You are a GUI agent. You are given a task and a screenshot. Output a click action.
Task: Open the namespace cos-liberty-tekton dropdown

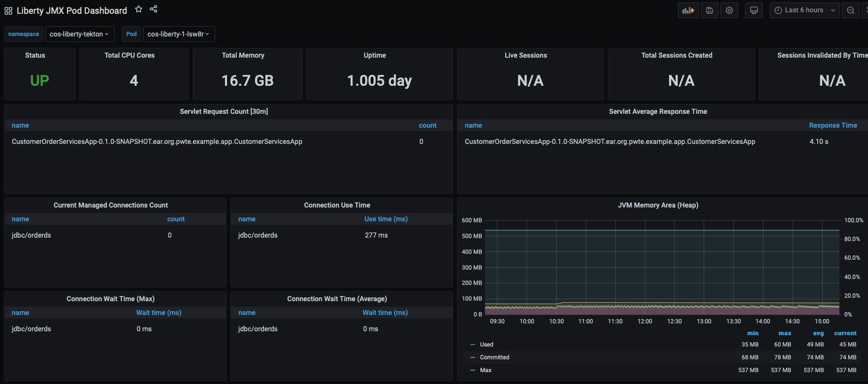coord(79,34)
